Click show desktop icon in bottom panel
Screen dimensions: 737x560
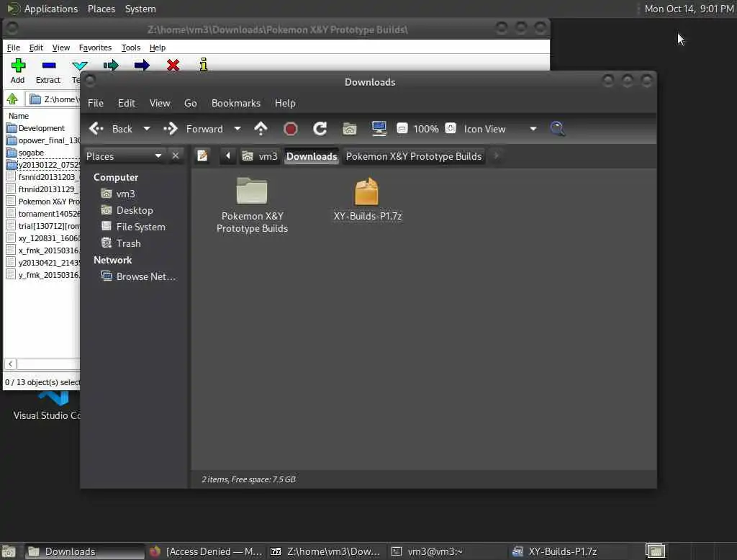coord(9,551)
